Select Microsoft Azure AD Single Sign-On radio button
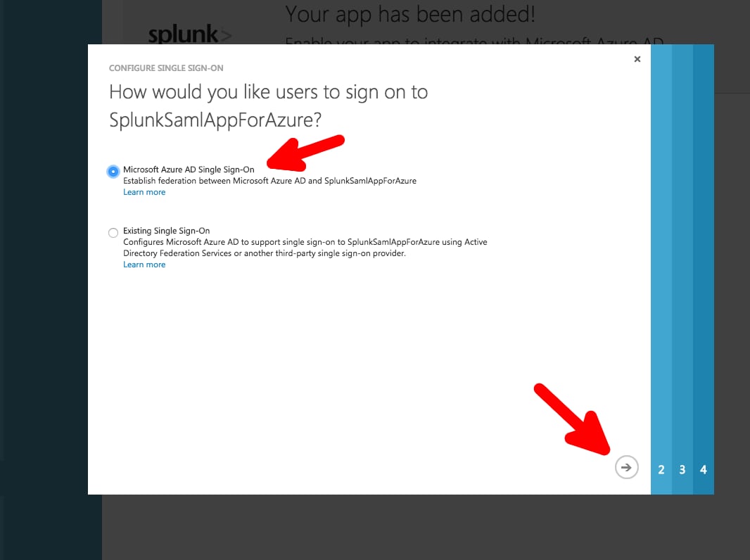Viewport: 750px width, 560px height. tap(113, 171)
